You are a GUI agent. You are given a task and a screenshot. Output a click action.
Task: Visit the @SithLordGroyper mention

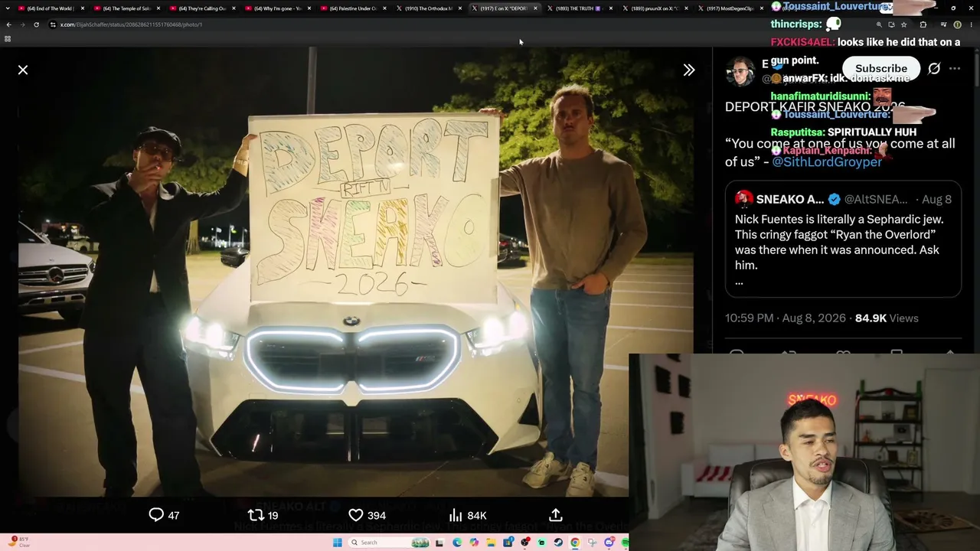click(827, 162)
